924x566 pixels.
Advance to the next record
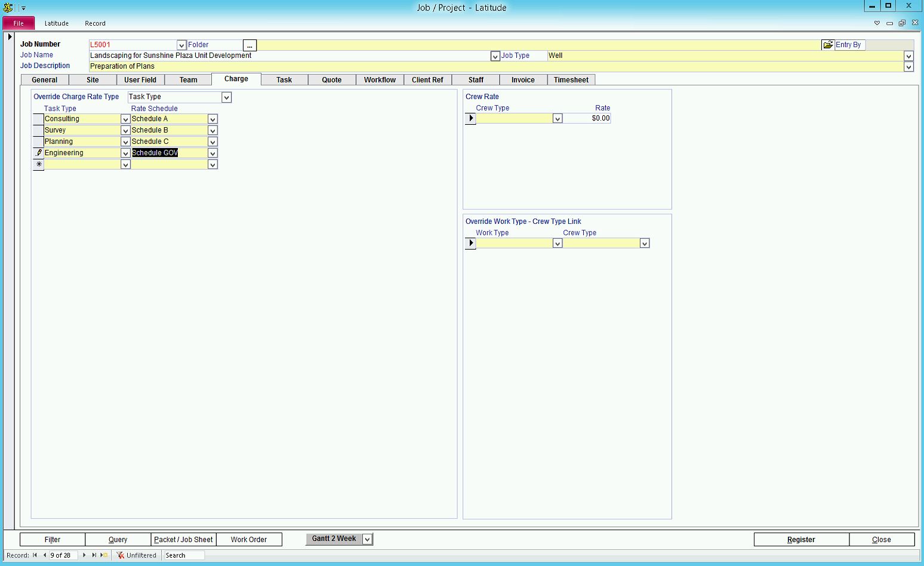point(84,555)
